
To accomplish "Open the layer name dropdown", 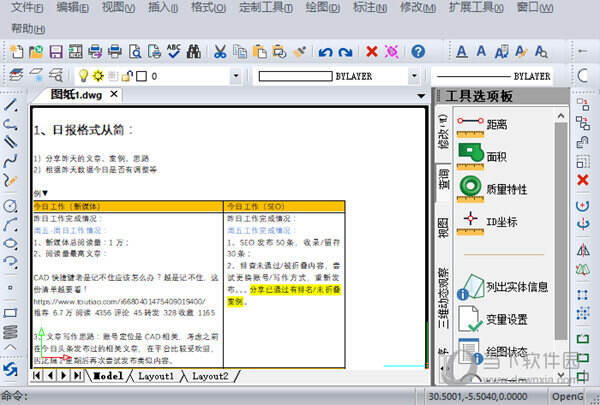I will point(233,76).
